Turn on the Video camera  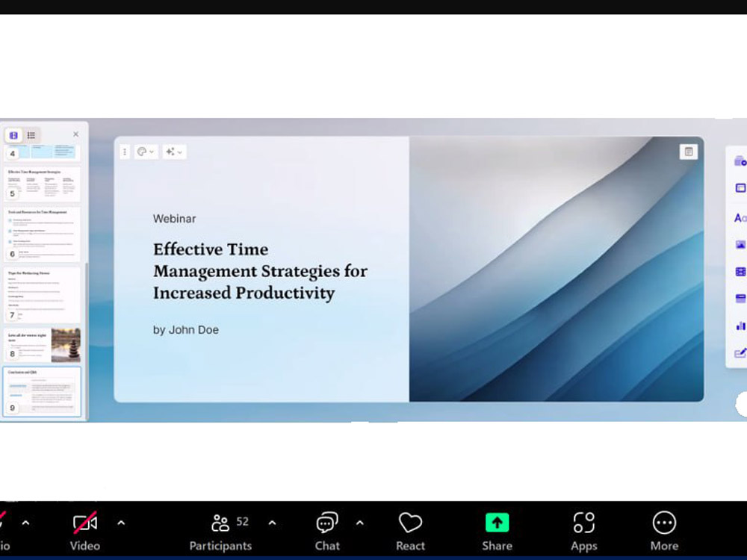pos(85,531)
